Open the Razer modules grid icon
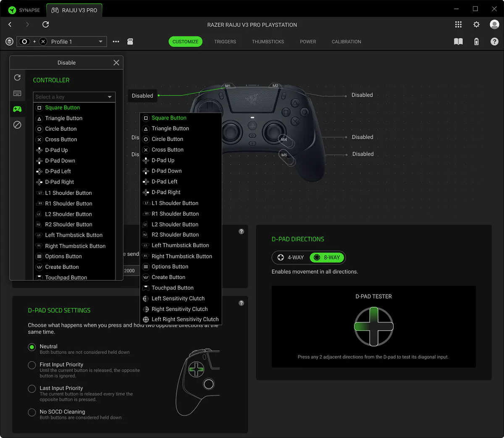504x438 pixels. [458, 25]
